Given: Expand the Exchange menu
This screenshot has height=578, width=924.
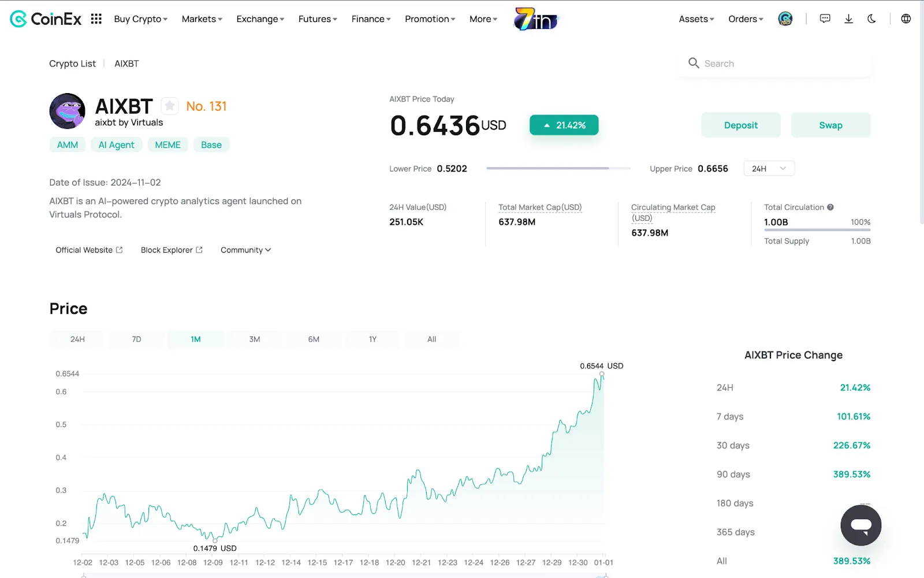Looking at the screenshot, I should pyautogui.click(x=260, y=19).
